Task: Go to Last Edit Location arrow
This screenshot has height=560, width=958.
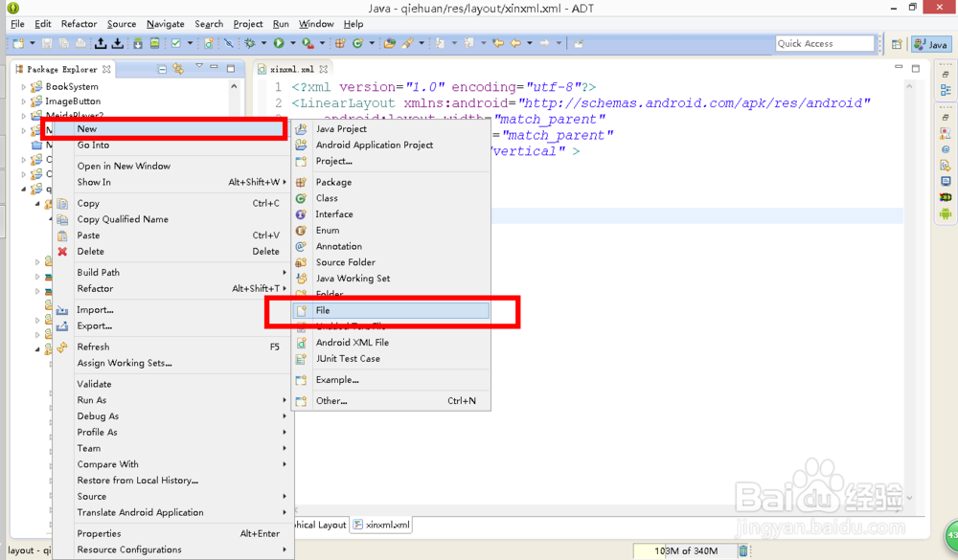Action: point(498,43)
